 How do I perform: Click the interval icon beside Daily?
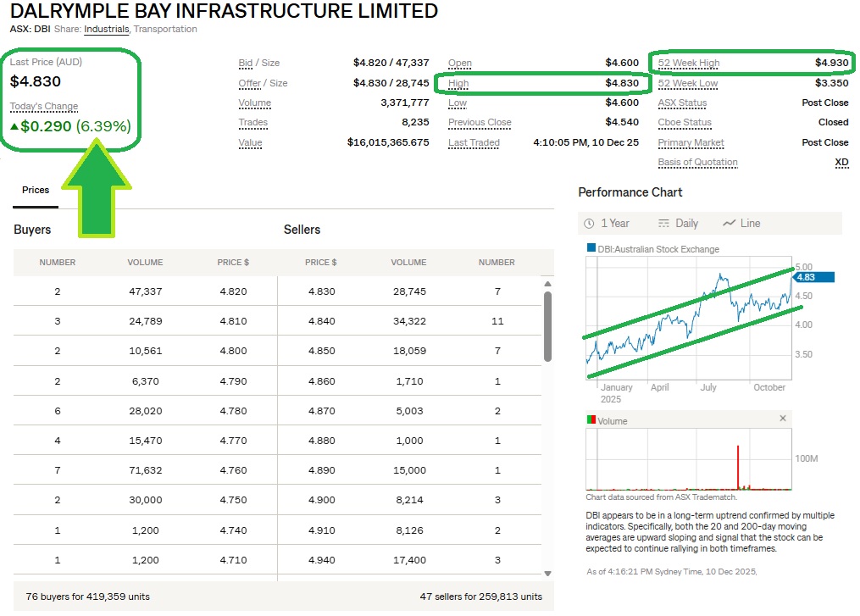663,224
